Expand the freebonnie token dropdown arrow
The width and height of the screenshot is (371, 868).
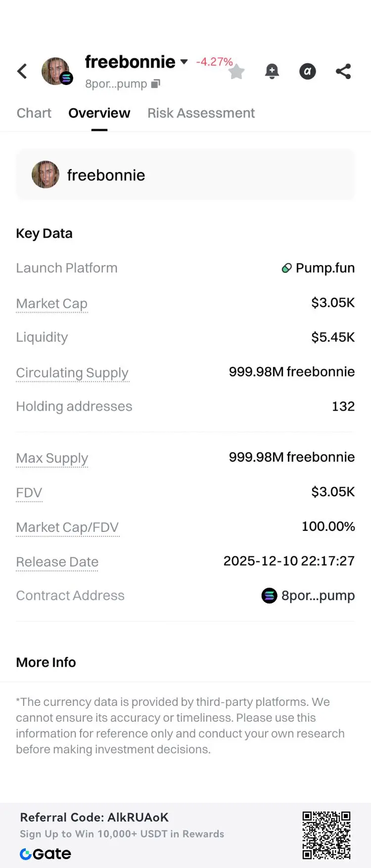184,62
